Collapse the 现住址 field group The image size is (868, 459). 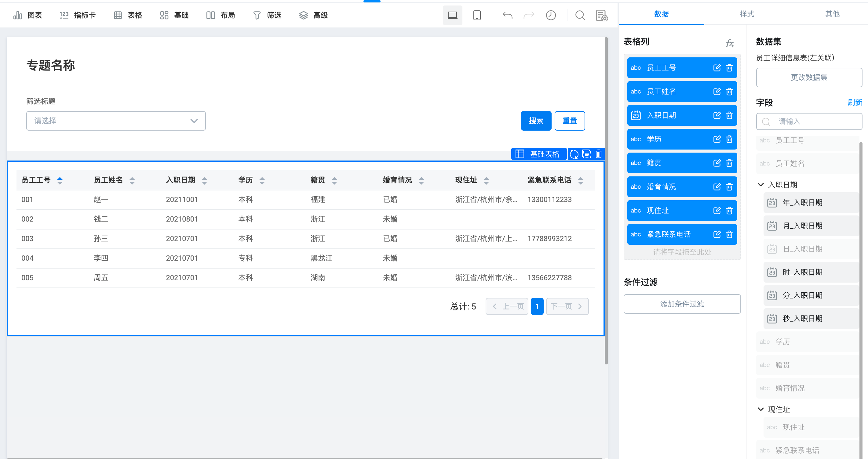760,409
